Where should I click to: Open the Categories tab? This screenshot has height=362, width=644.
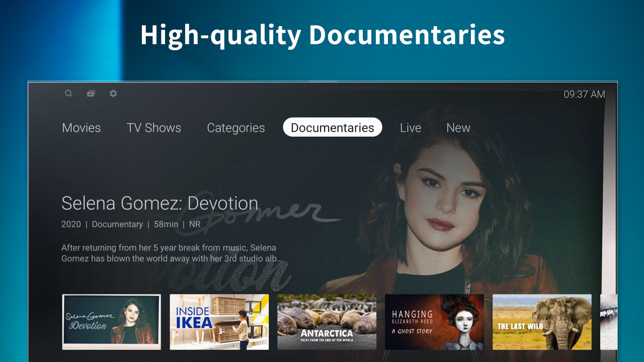tap(235, 128)
